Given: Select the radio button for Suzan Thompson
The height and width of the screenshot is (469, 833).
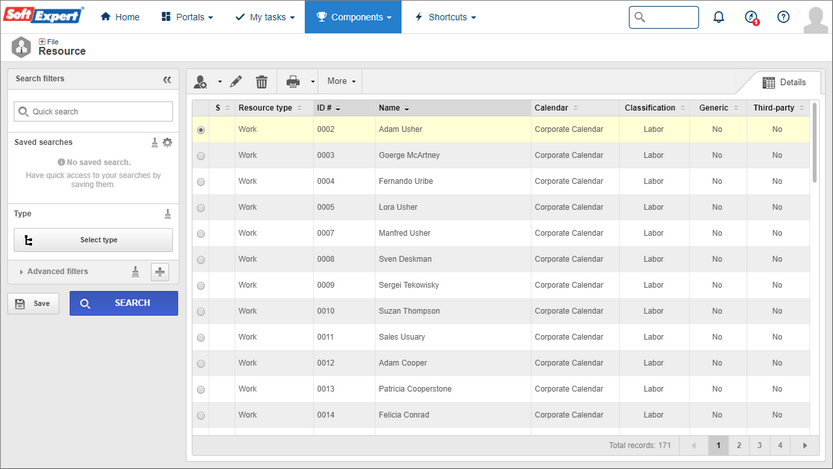Looking at the screenshot, I should (201, 312).
